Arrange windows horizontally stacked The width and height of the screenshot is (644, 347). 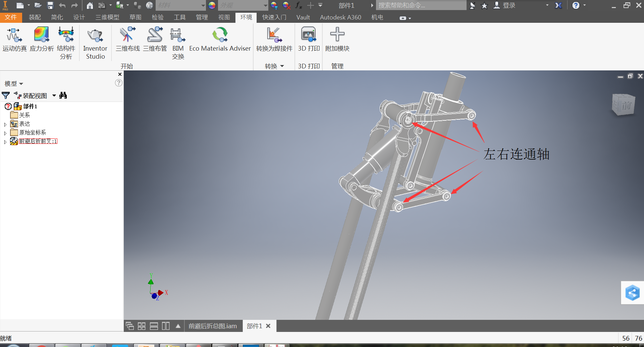154,326
